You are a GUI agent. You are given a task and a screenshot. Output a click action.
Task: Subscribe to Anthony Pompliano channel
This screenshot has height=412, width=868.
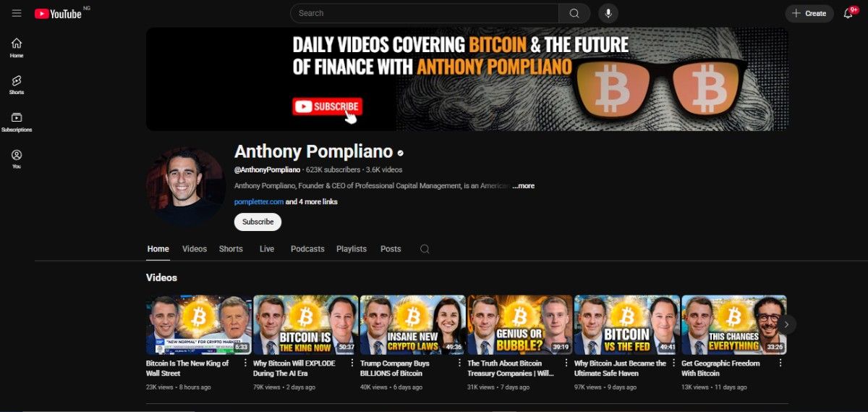click(258, 222)
